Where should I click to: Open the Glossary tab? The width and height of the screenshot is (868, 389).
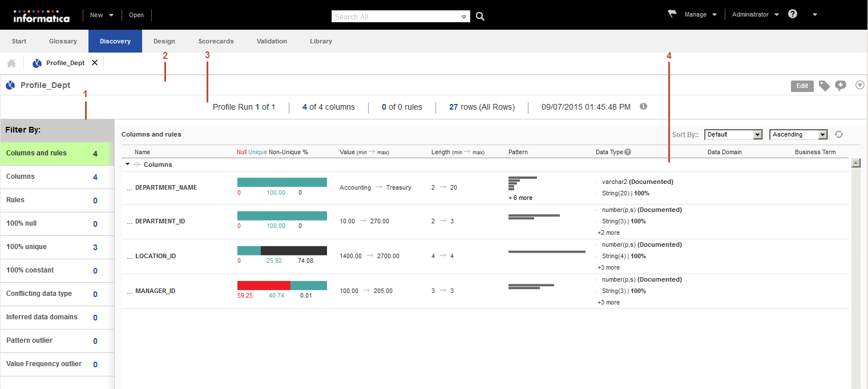[63, 41]
